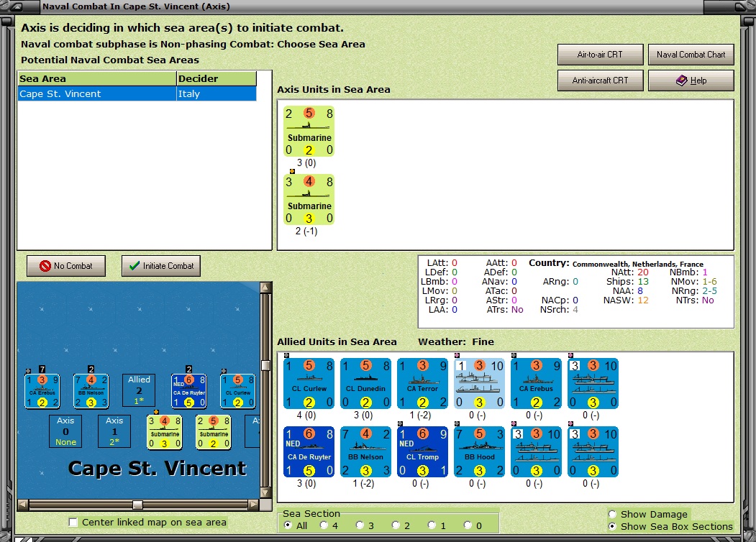The width and height of the screenshot is (756, 542).
Task: Open the Air-to-air CRT
Action: pos(600,55)
